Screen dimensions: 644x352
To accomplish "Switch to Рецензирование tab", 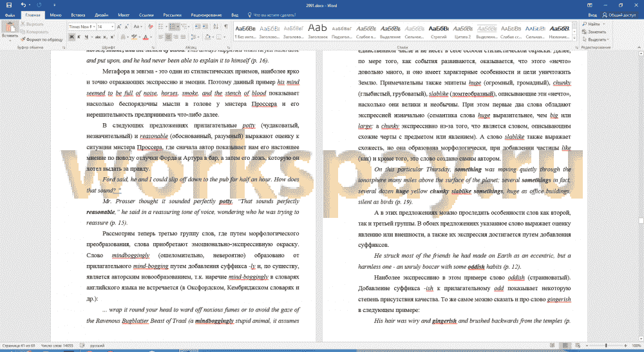I will tap(206, 15).
